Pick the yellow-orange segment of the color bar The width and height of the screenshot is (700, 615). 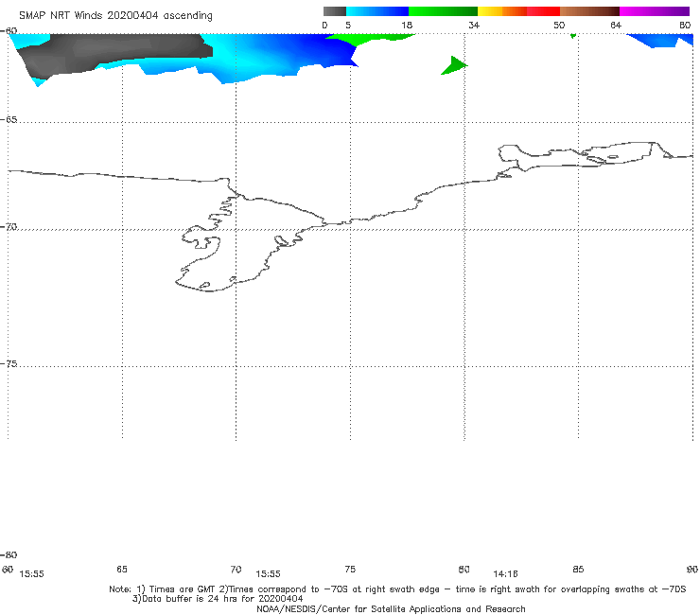click(x=502, y=11)
